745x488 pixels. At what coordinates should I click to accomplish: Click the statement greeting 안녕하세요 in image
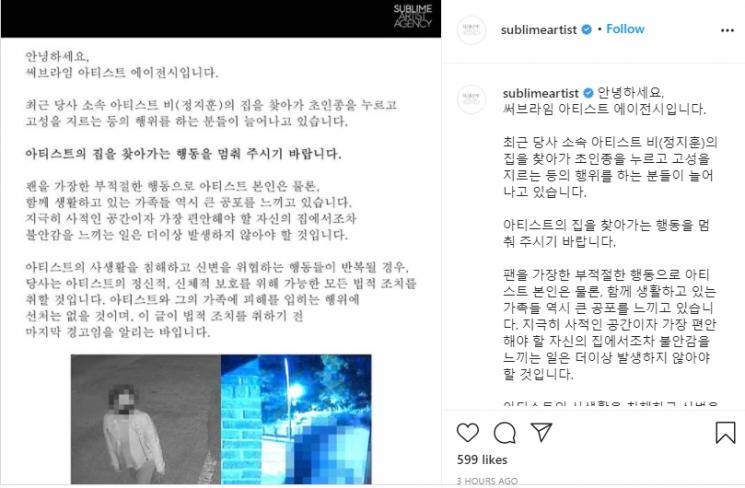pyautogui.click(x=57, y=57)
